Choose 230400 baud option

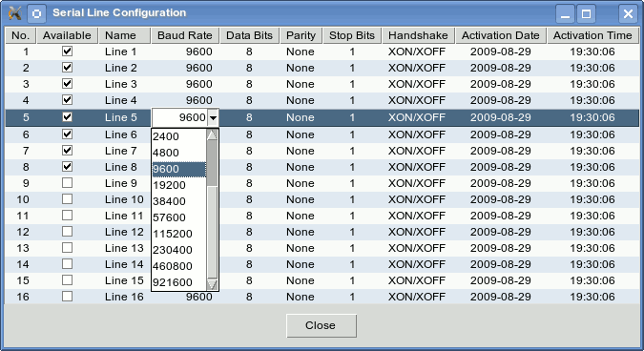click(x=179, y=250)
